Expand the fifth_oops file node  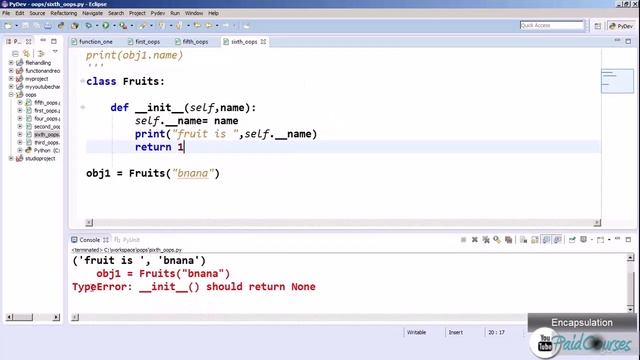click(20, 102)
